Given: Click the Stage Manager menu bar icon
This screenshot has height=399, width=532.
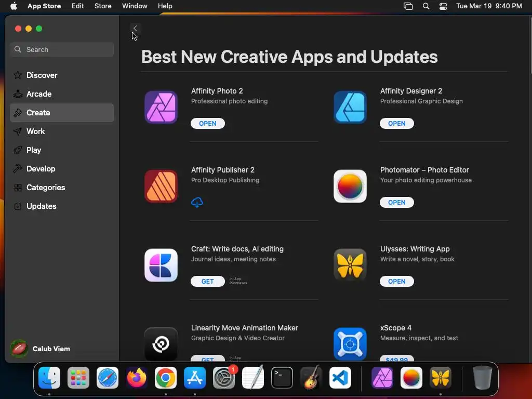Looking at the screenshot, I should [x=408, y=6].
